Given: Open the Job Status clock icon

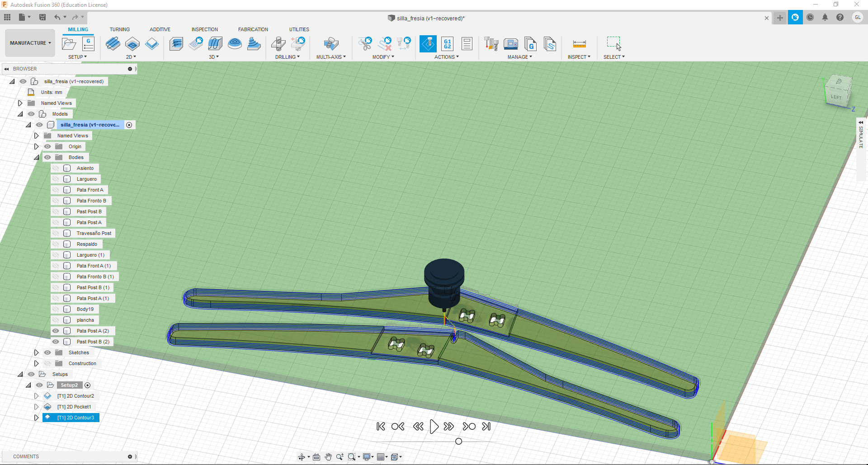Looking at the screenshot, I should pos(810,17).
